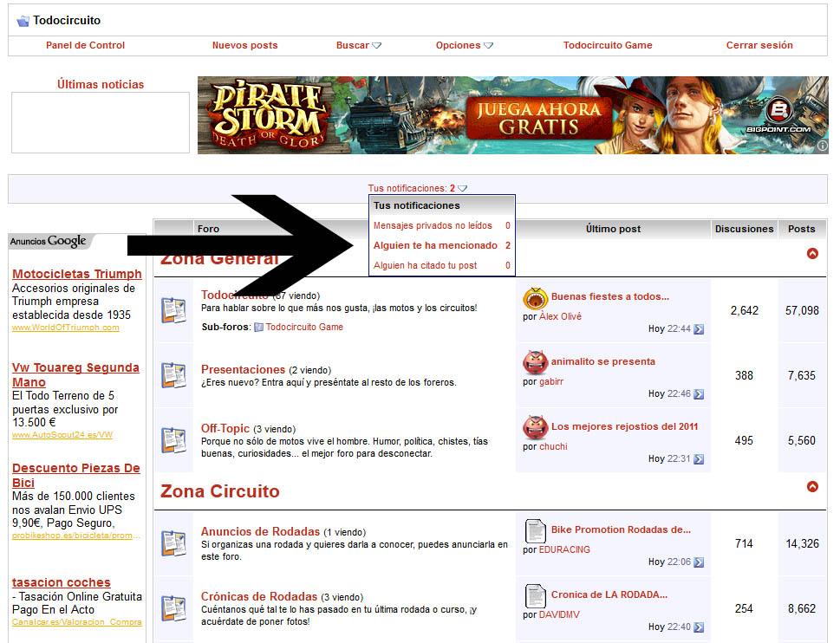
Task: Select Alguien ha citado tu post
Action: 442,265
